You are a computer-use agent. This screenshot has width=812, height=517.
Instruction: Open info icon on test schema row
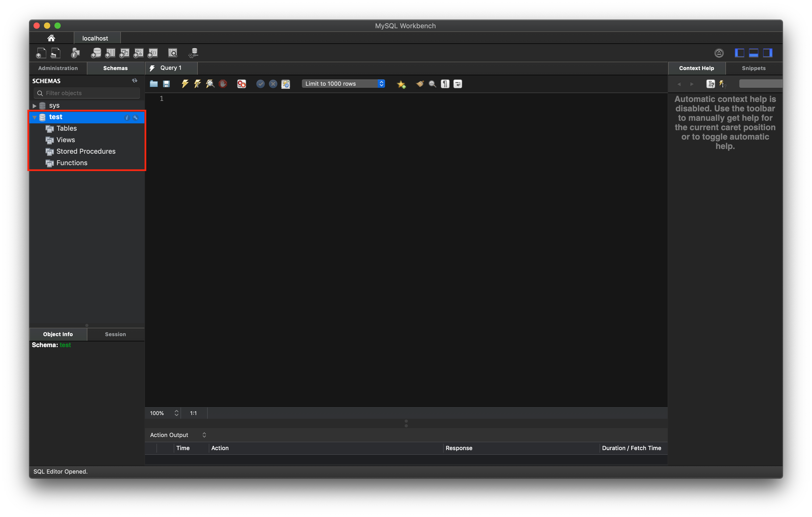(x=127, y=117)
